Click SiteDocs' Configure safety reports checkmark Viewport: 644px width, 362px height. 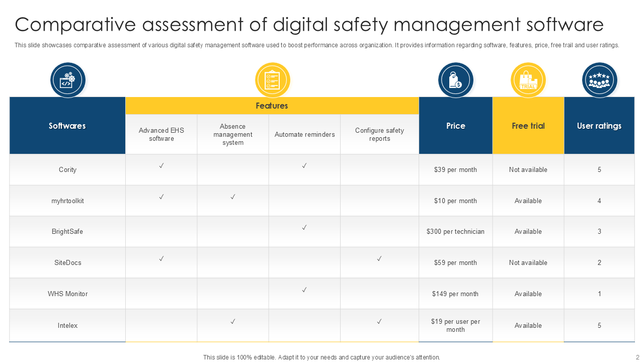click(x=379, y=258)
